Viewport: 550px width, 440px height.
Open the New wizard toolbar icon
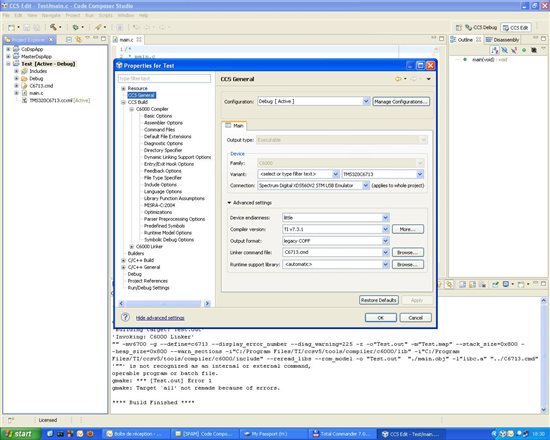tap(11, 27)
